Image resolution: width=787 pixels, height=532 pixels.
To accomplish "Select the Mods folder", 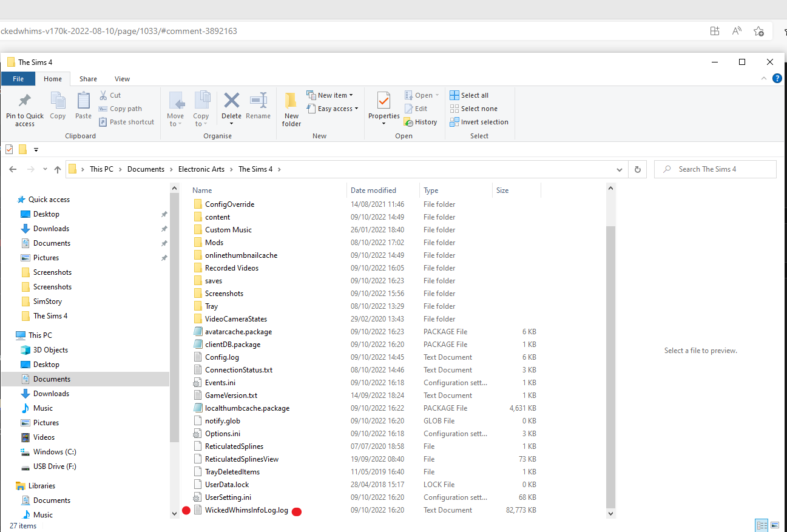I will (x=214, y=243).
